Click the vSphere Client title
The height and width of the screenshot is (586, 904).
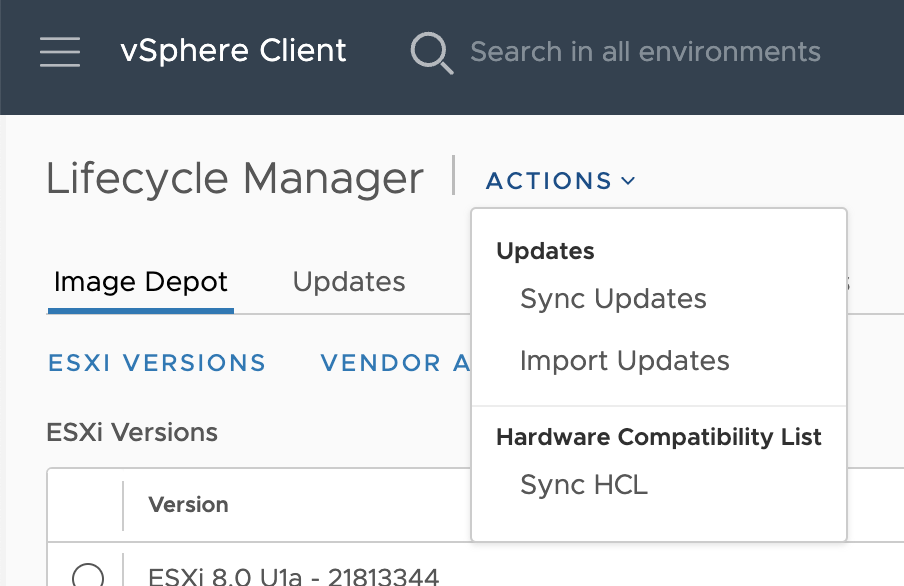tap(233, 51)
